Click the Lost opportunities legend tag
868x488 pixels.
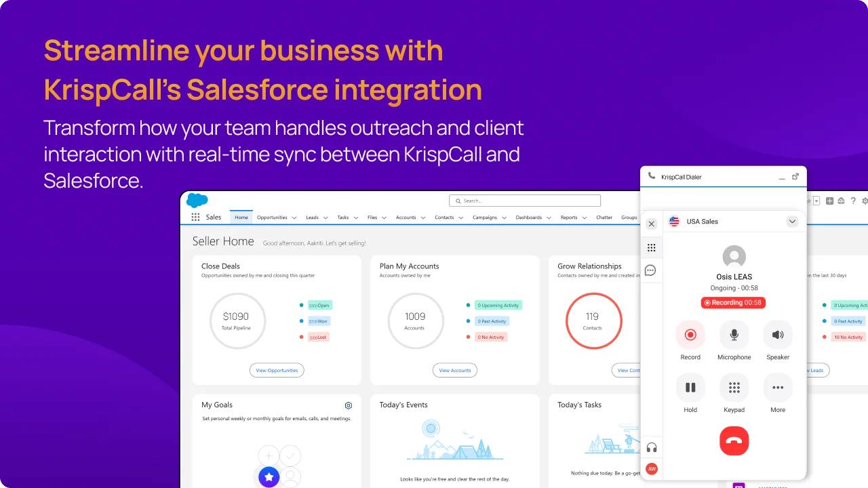tap(319, 337)
